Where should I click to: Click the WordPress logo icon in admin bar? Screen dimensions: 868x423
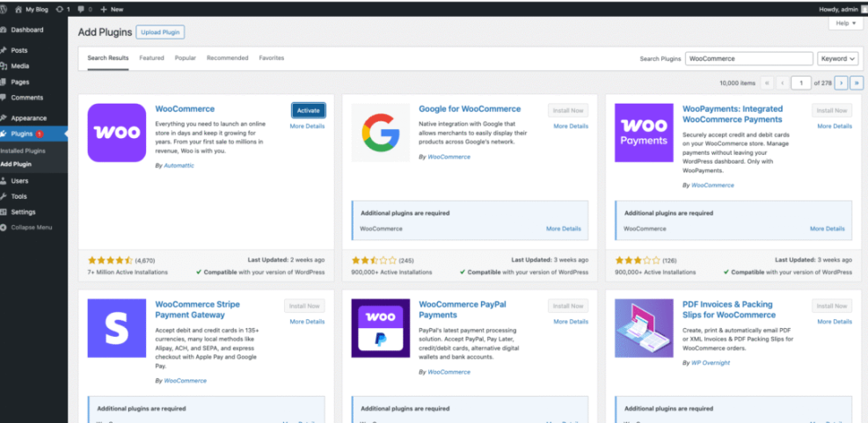click(x=3, y=10)
